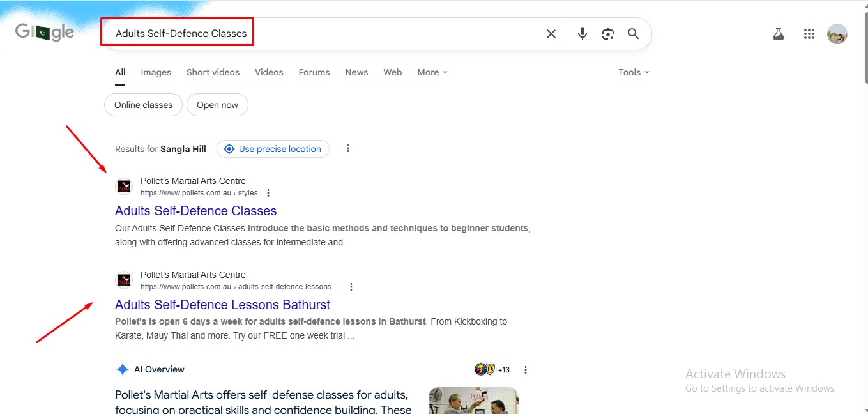Open options menu beside location results
The width and height of the screenshot is (868, 414).
coord(348,149)
